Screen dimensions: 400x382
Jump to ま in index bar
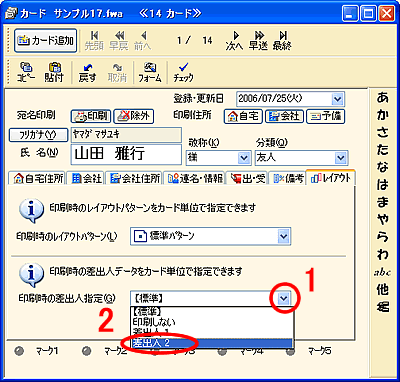coord(382,202)
